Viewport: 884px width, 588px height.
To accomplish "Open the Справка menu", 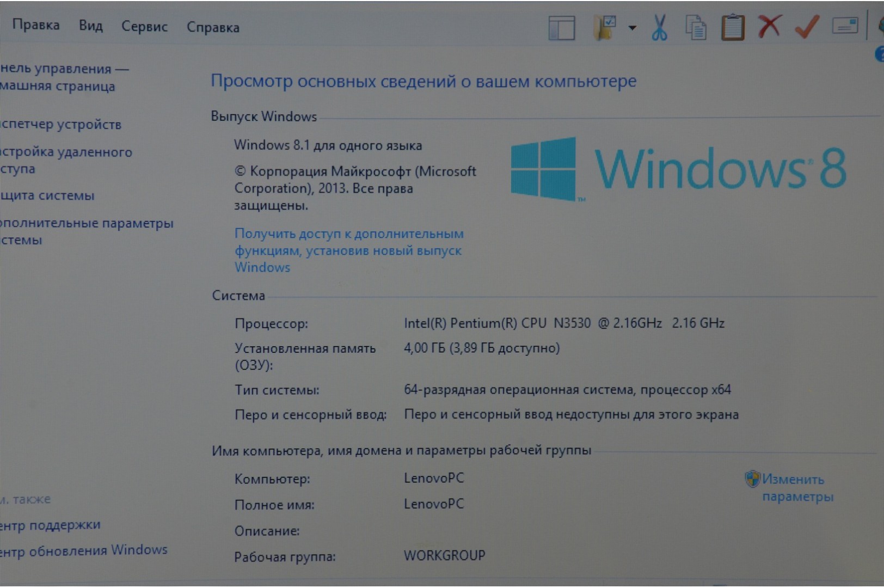I will 213,27.
